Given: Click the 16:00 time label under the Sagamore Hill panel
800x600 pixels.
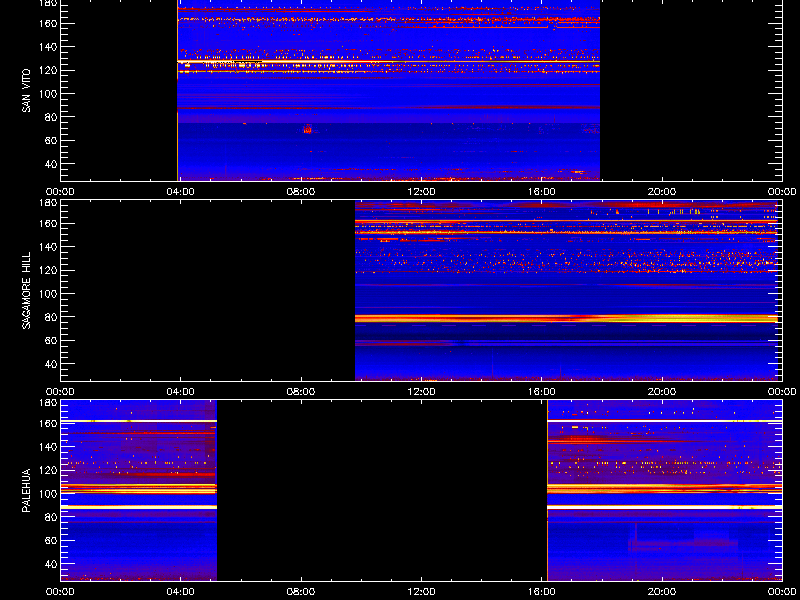Looking at the screenshot, I should click(542, 392).
